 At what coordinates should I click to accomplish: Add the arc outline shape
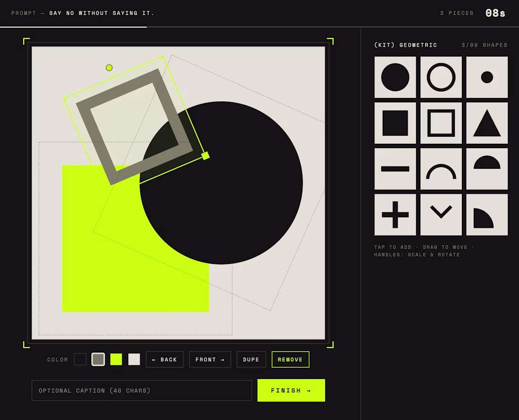(441, 169)
